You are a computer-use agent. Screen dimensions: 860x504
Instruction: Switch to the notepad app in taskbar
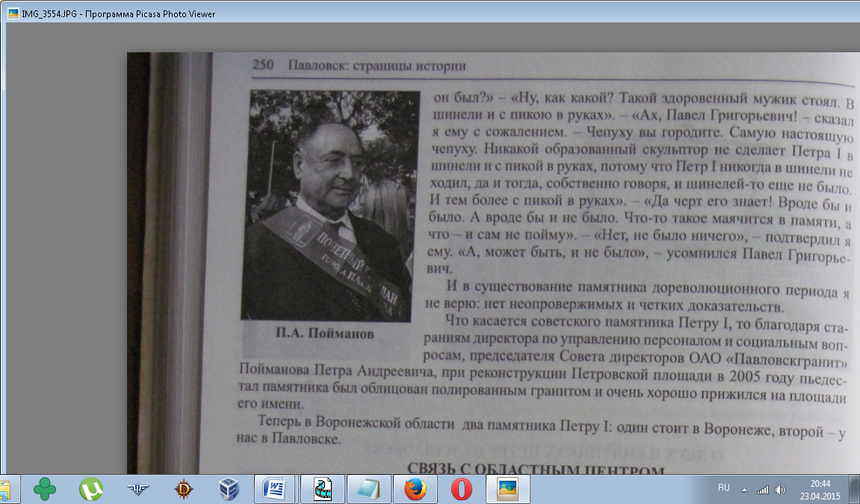pos(369,488)
